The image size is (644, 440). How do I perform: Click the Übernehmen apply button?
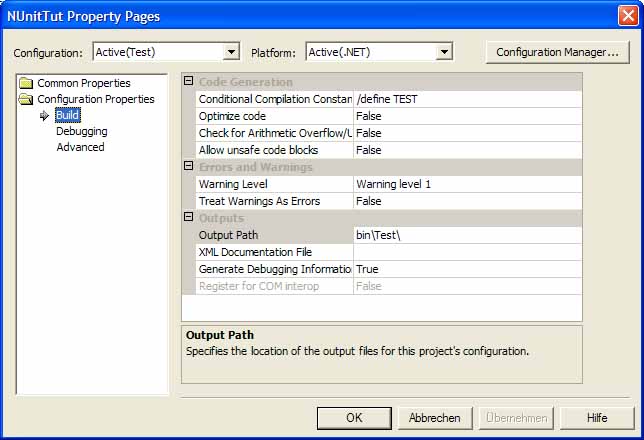(x=516, y=418)
